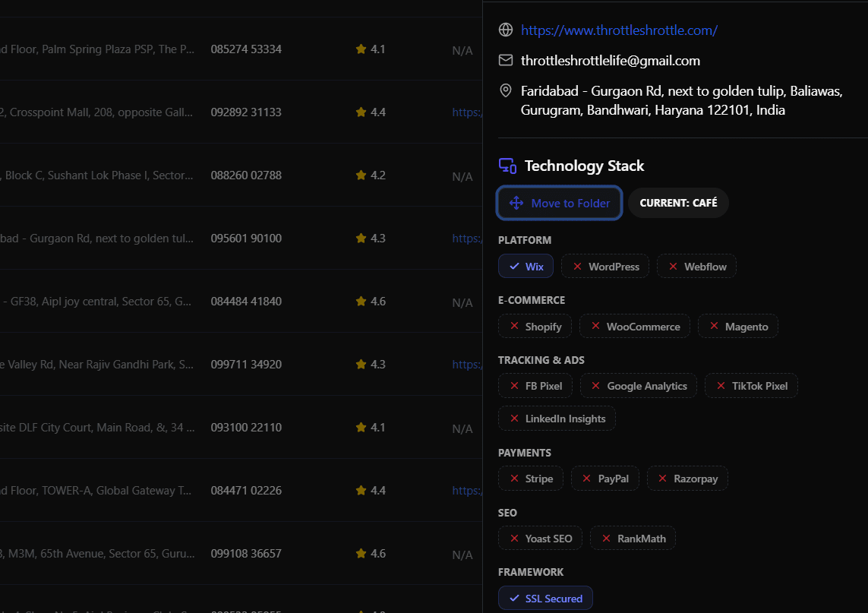Toggle the WooCommerce chip
Image resolution: width=868 pixels, height=613 pixels.
[x=634, y=326]
